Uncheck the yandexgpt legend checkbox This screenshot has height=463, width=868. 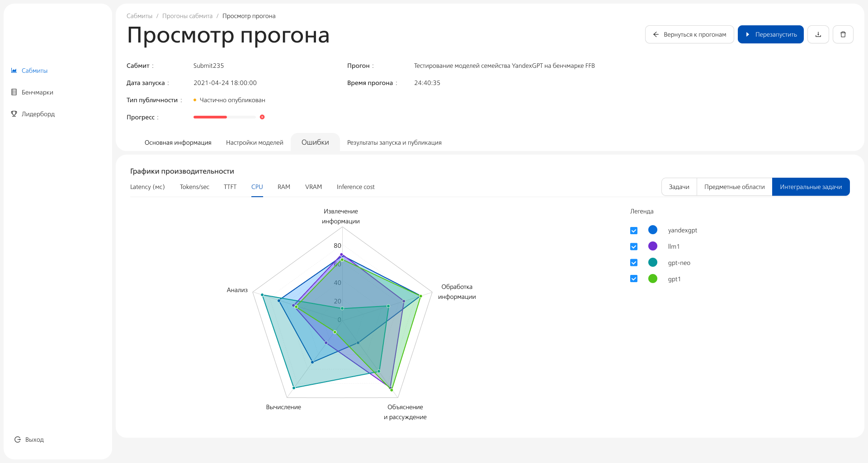(634, 231)
